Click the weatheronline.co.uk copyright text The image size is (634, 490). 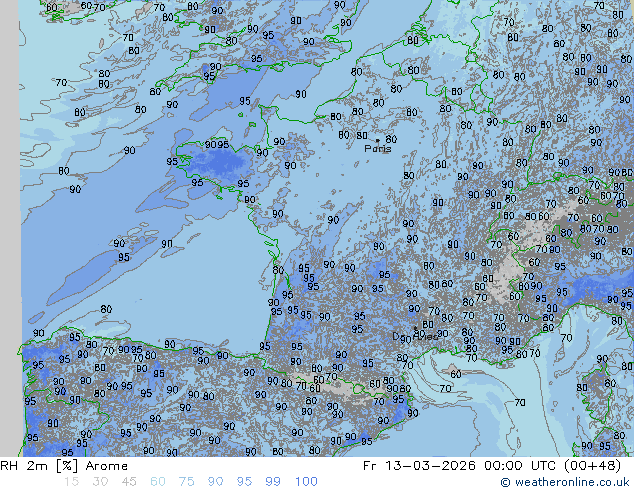tap(565, 482)
